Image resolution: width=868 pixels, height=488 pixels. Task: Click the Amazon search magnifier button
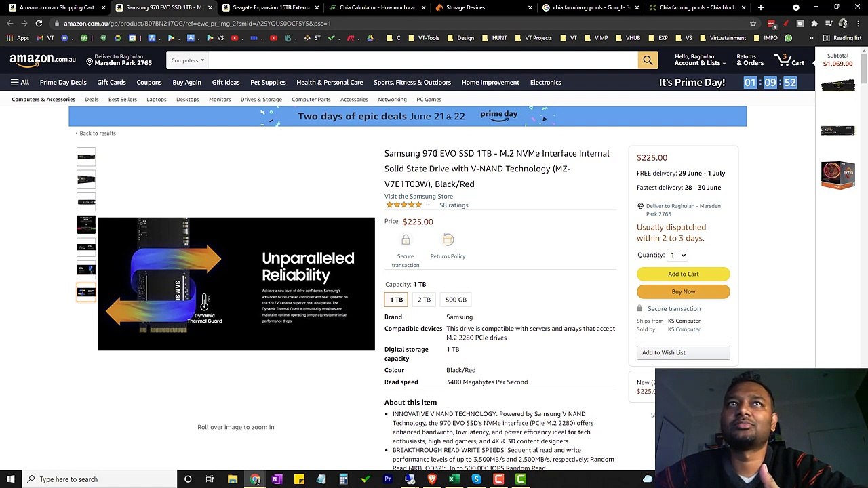tap(648, 60)
